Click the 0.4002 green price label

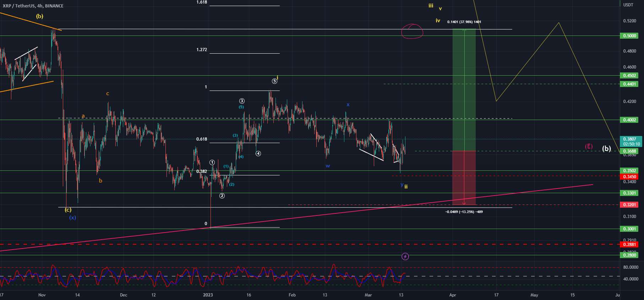629,120
